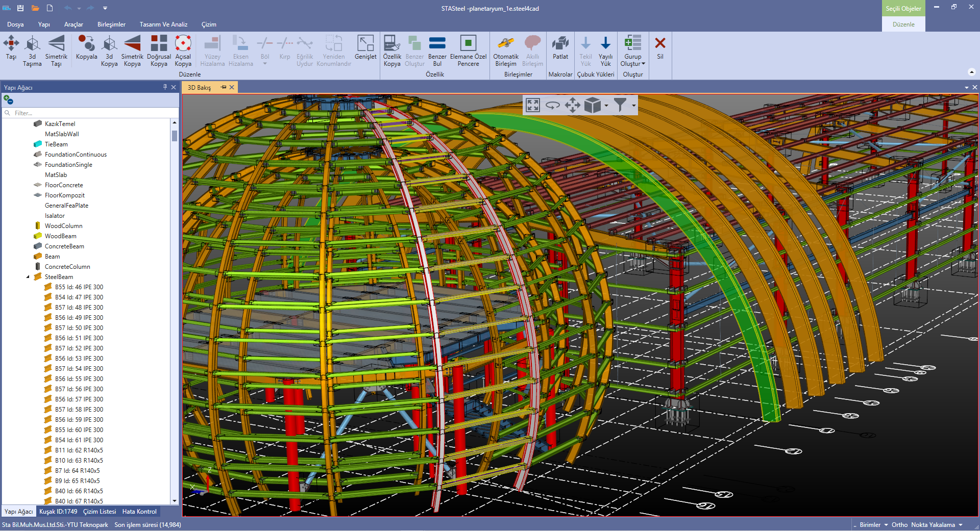Toggle Ortho mode in status bar
This screenshot has height=531, width=980.
pos(899,525)
